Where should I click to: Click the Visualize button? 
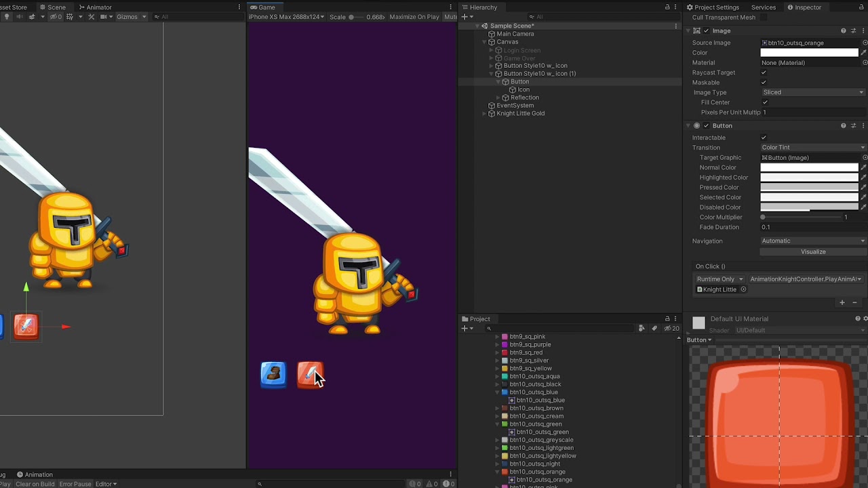click(x=813, y=251)
